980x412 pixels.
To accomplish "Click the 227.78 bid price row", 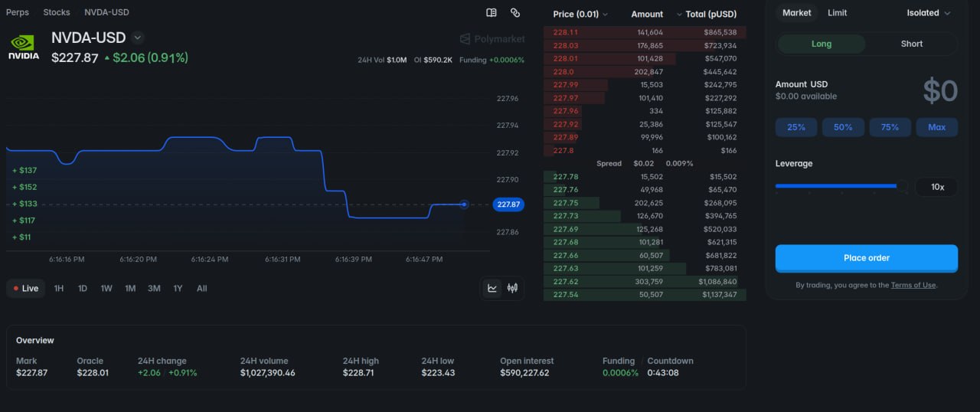I will click(645, 177).
